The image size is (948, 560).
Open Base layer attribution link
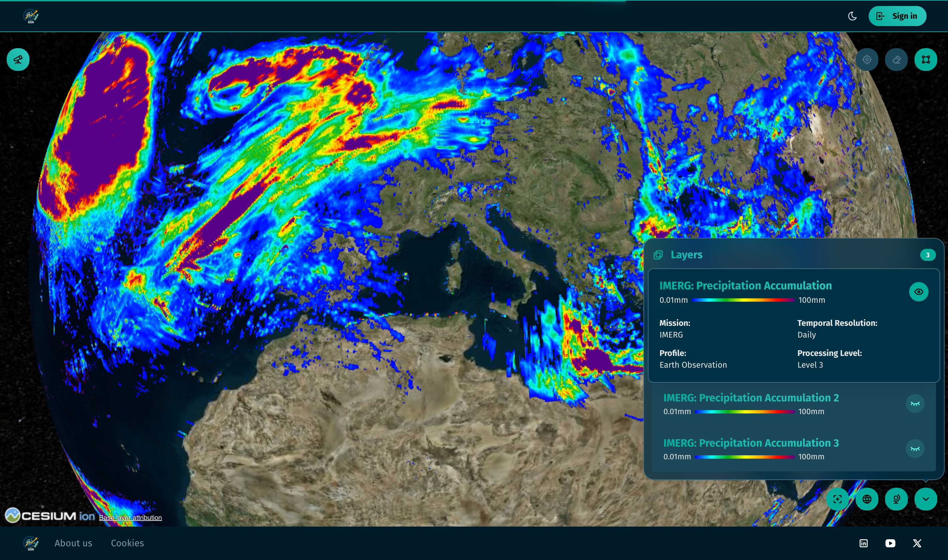pyautogui.click(x=130, y=518)
